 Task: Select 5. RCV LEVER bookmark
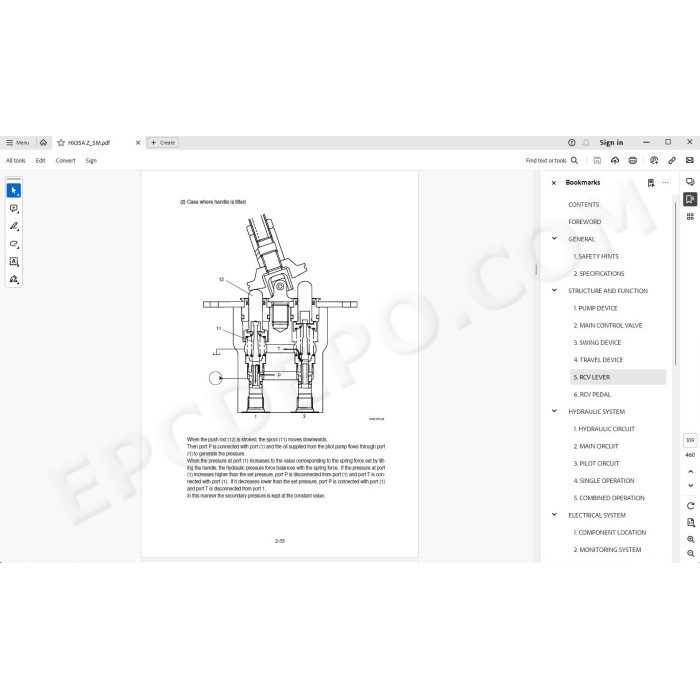click(618, 377)
